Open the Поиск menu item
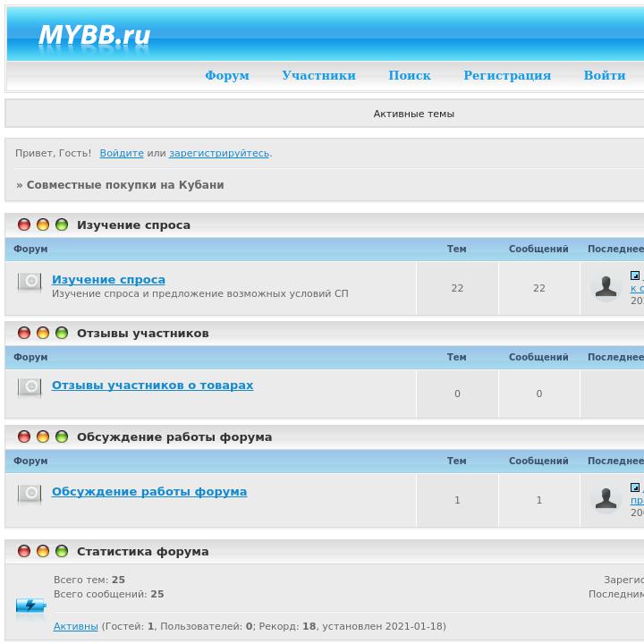 point(410,75)
